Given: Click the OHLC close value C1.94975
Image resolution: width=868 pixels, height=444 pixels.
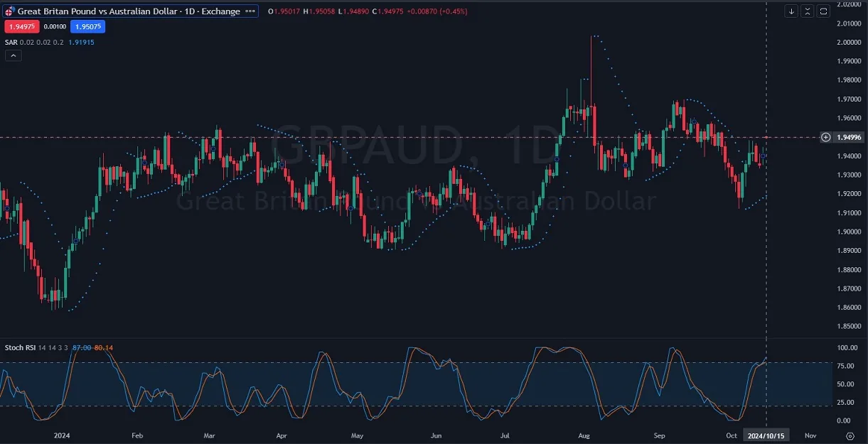Looking at the screenshot, I should point(387,11).
